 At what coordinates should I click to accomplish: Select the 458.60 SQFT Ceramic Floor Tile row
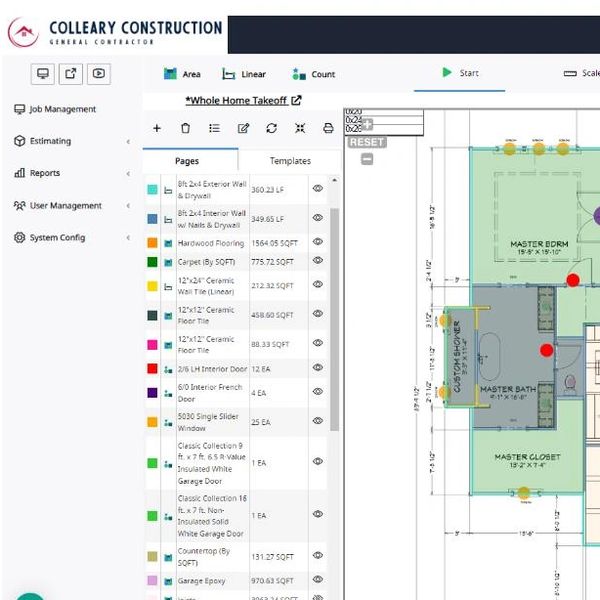[x=236, y=315]
